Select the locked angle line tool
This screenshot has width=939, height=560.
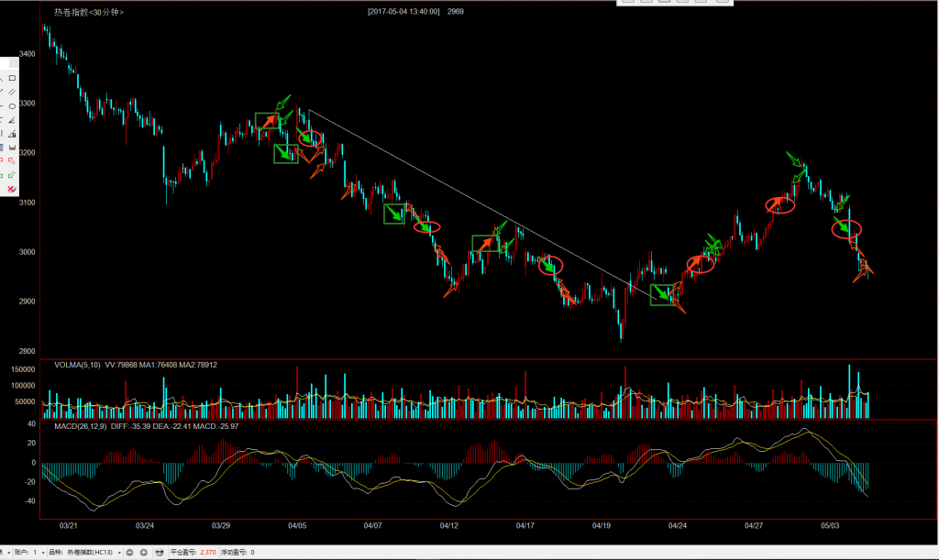[12, 133]
